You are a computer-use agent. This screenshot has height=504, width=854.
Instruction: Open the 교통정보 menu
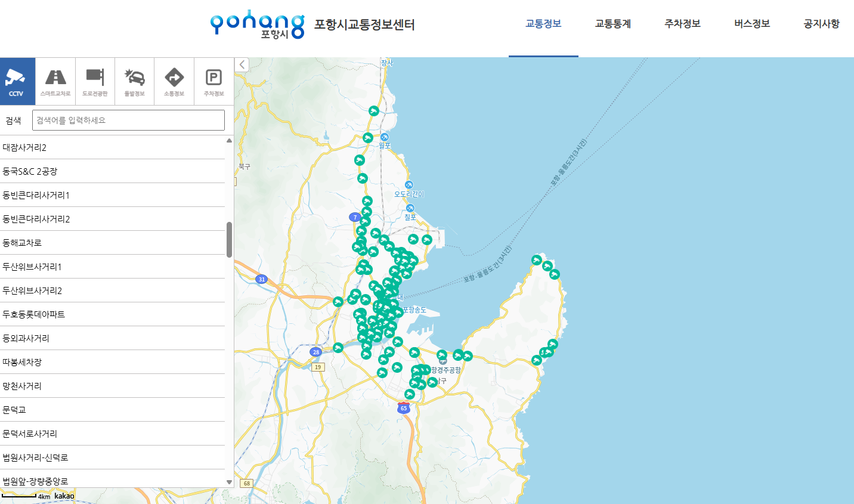click(543, 24)
